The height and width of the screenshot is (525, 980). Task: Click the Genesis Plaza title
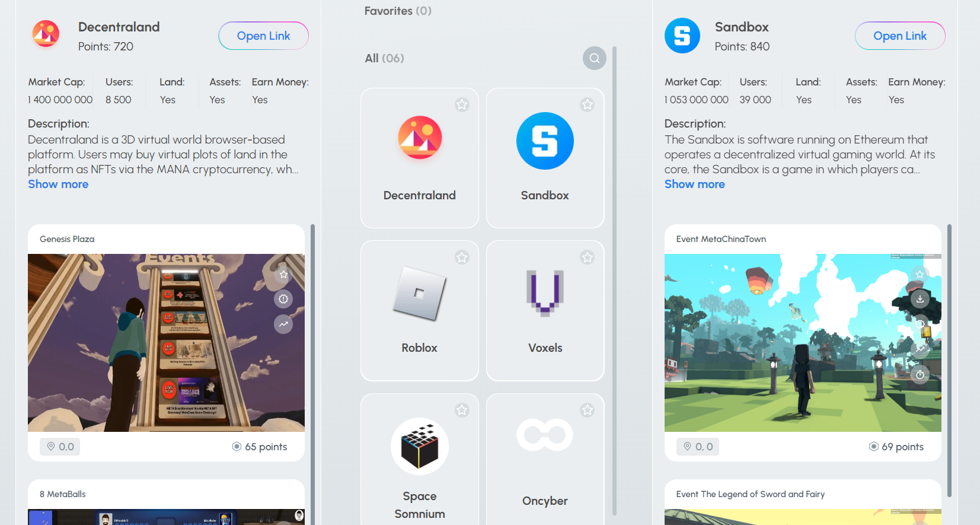coord(67,239)
